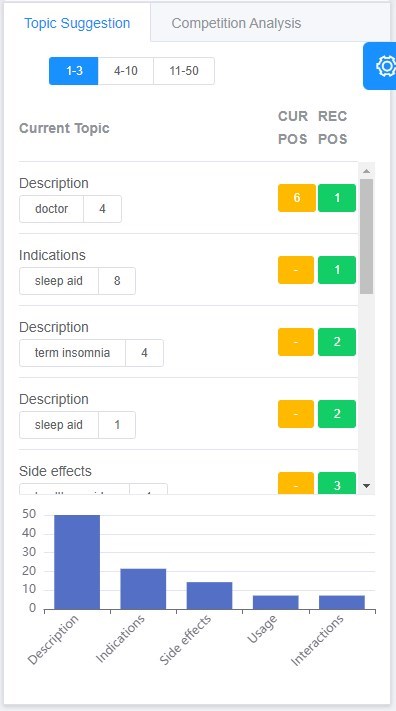Click the REC POS column header
This screenshot has height=711, width=396.
(x=332, y=127)
